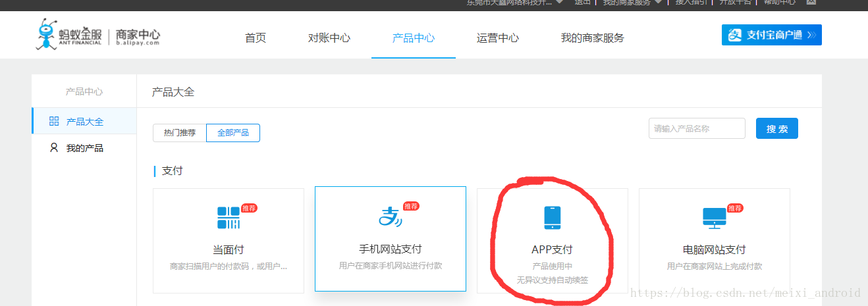The image size is (868, 306).
Task: Click the monitor icon for 电脑网站支付
Action: click(x=715, y=218)
